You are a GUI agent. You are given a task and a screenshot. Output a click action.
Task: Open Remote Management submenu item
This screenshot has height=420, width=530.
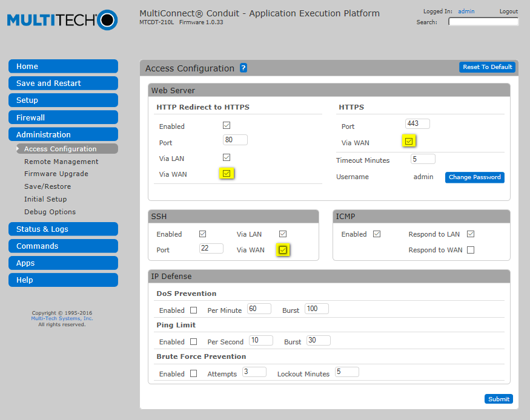(x=61, y=162)
